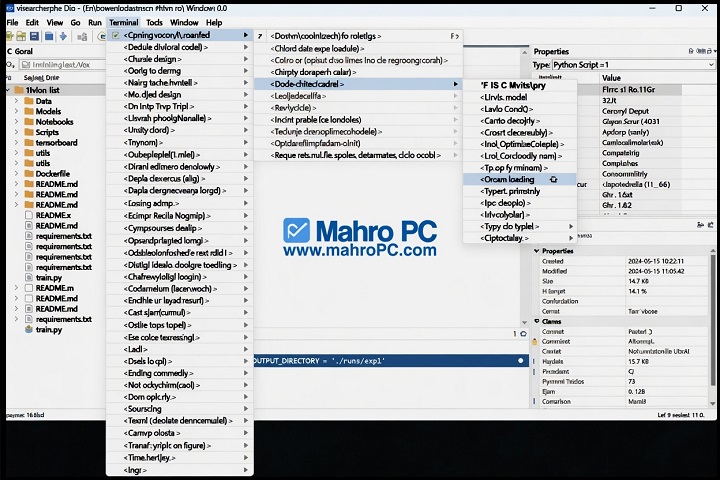Click the gray blocks toolbar icon
The width and height of the screenshot is (720, 480).
82,37
